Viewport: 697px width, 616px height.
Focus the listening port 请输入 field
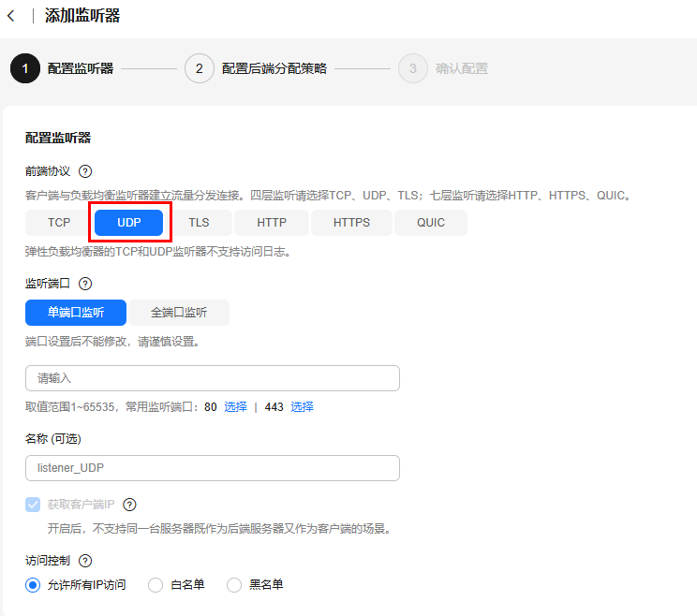click(213, 378)
